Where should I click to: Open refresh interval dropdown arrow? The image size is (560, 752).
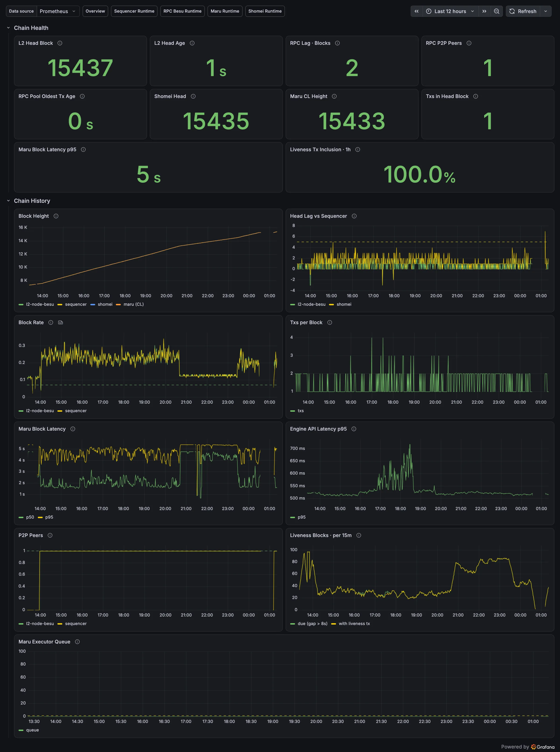coord(546,11)
